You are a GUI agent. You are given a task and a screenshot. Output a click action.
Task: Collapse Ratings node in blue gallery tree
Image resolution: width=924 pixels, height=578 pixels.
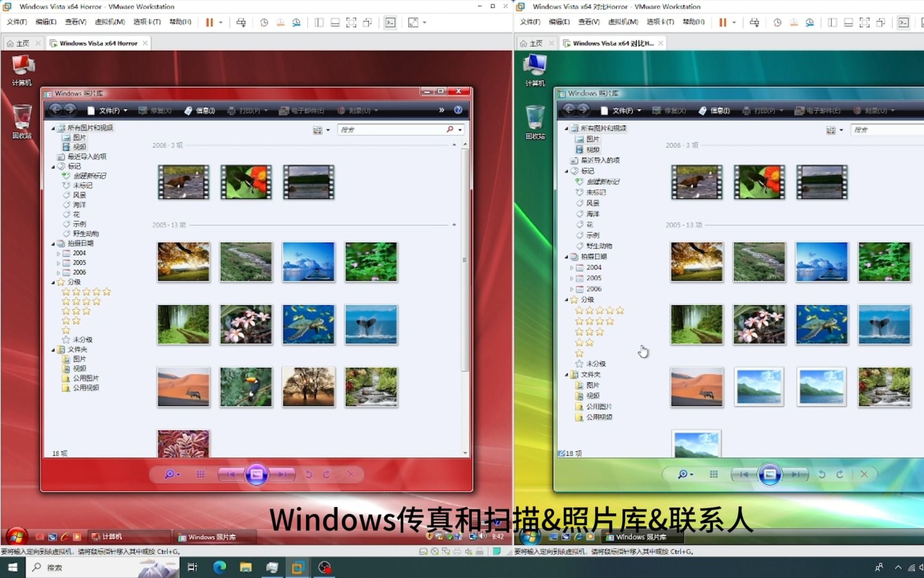[567, 300]
